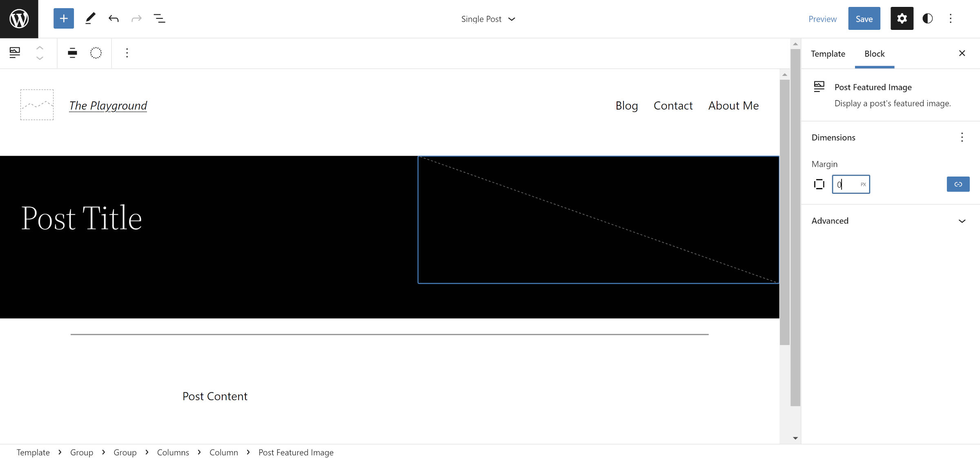Open the aspect ratio control
Image resolution: width=980 pixels, height=459 pixels.
tap(96, 53)
